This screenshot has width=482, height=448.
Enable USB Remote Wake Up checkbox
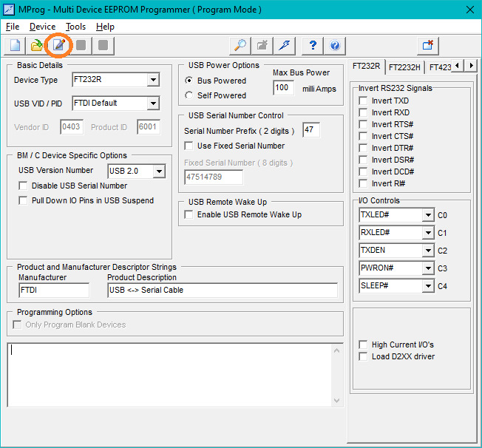(x=189, y=214)
